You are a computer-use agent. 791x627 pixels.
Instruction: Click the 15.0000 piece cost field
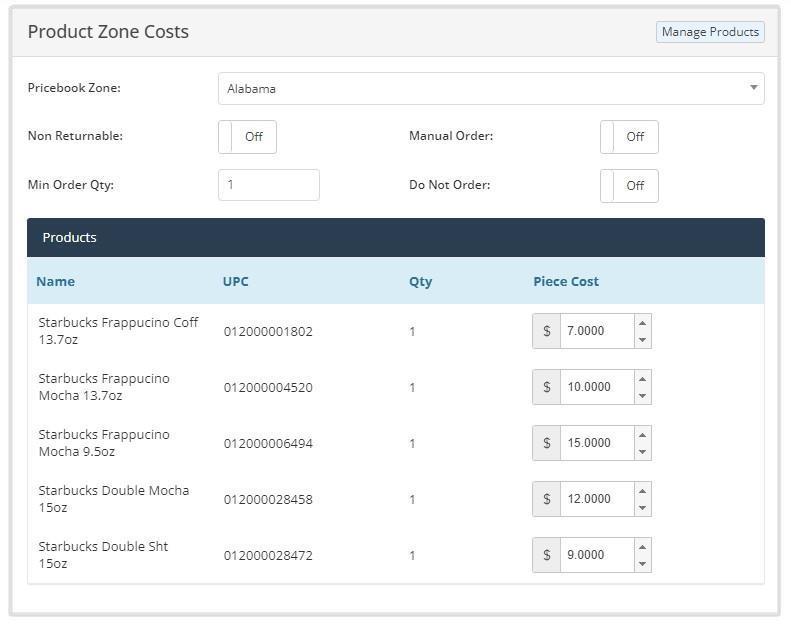pos(597,443)
